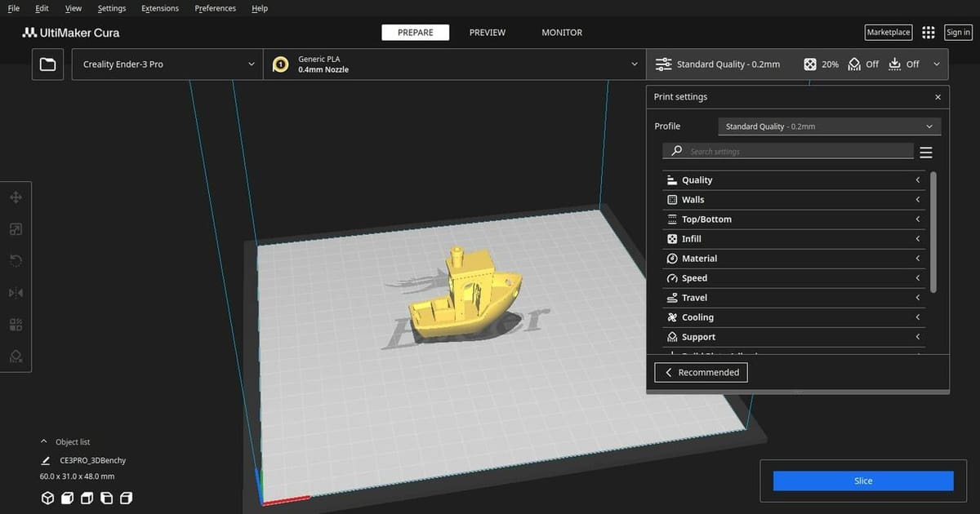
Task: Open the application switcher grid icon
Action: point(928,33)
